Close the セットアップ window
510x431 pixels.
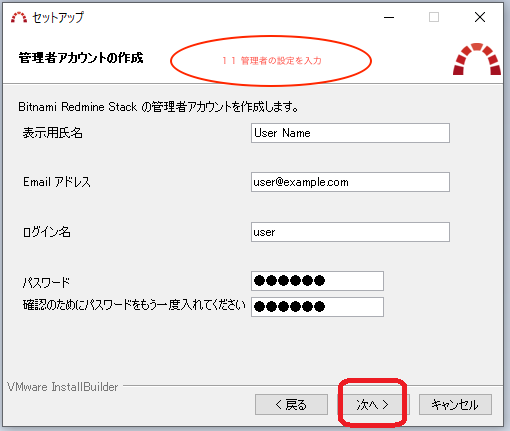coord(480,17)
